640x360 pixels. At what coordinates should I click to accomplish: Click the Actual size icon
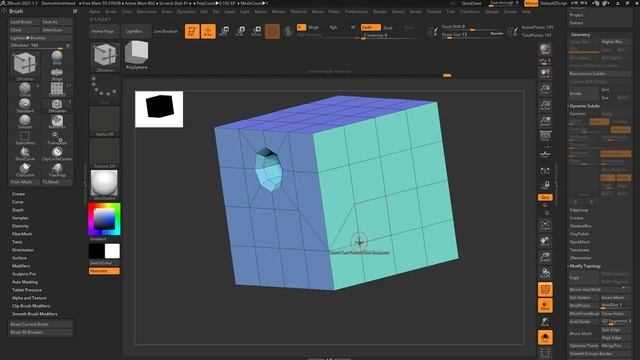coord(545,105)
